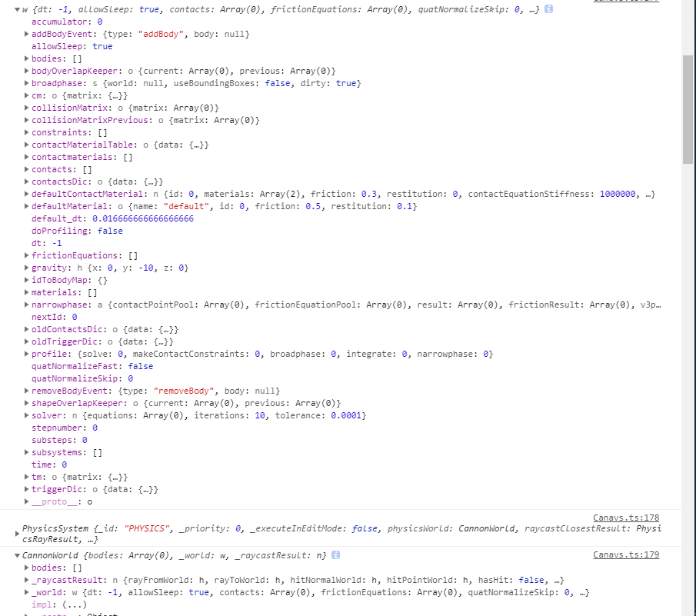The height and width of the screenshot is (616, 696).
Task: Select the substeps: 0 row
Action: click(59, 440)
